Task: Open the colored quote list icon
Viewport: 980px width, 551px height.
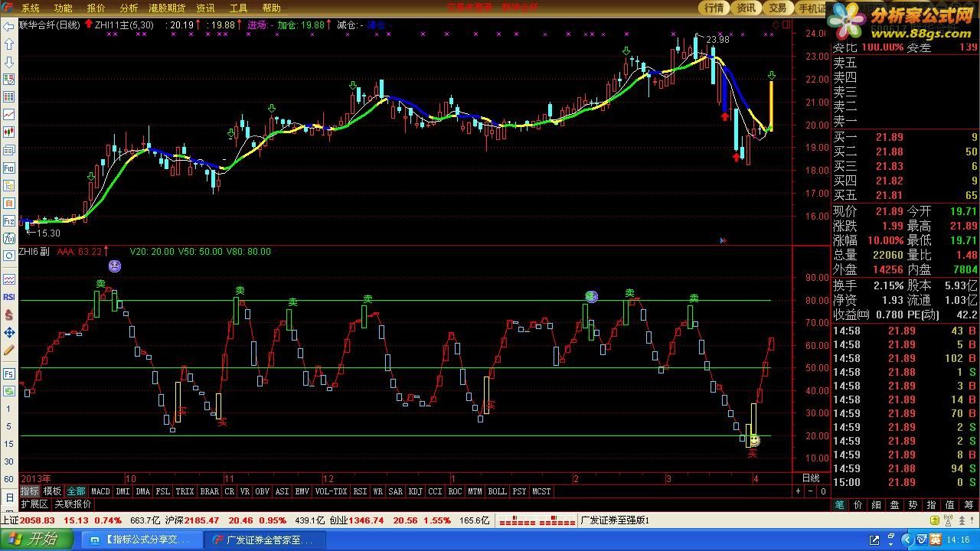Action: (9, 80)
